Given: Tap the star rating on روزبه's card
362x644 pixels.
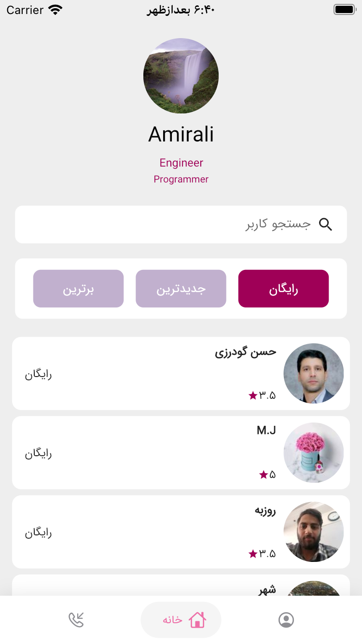Looking at the screenshot, I should click(x=262, y=554).
